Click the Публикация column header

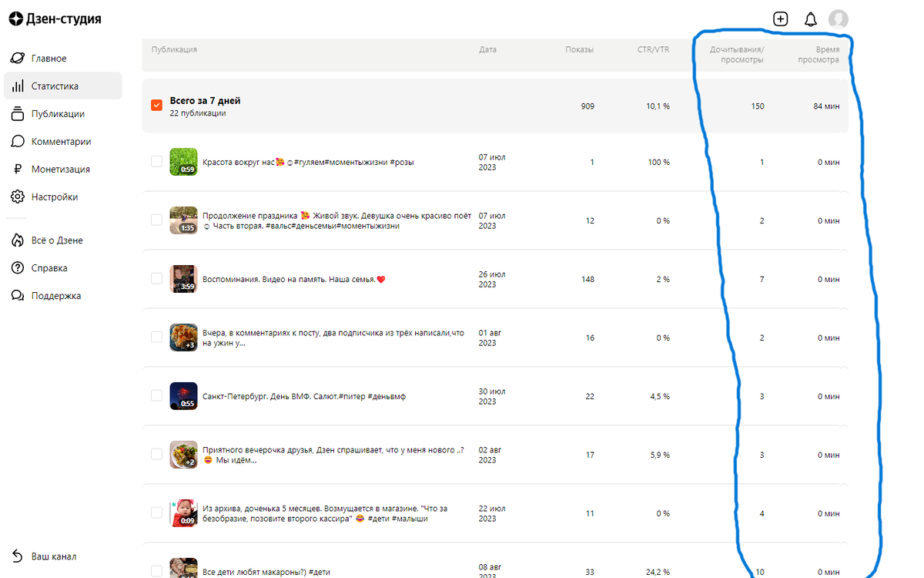[174, 49]
